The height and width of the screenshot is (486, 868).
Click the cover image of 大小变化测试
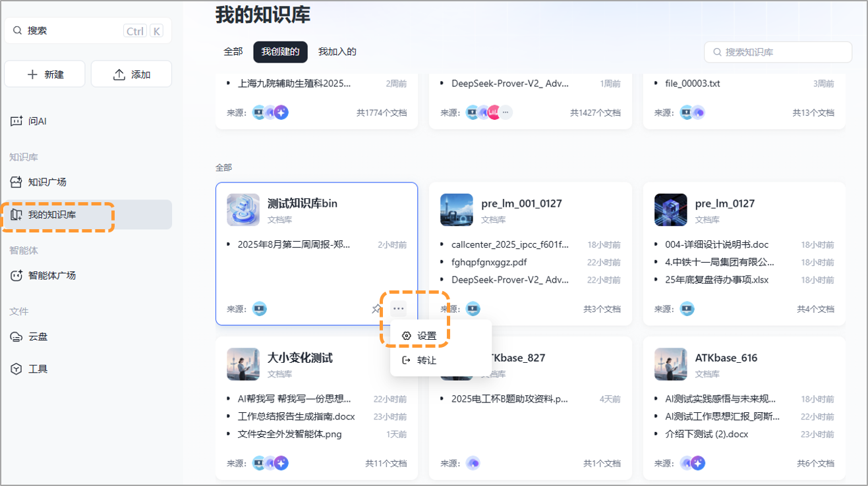241,365
